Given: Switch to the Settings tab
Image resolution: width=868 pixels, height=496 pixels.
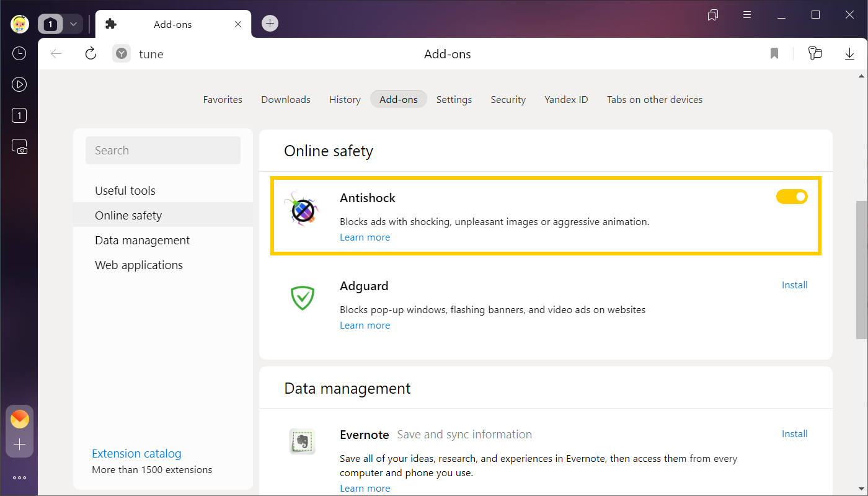Looking at the screenshot, I should click(454, 99).
